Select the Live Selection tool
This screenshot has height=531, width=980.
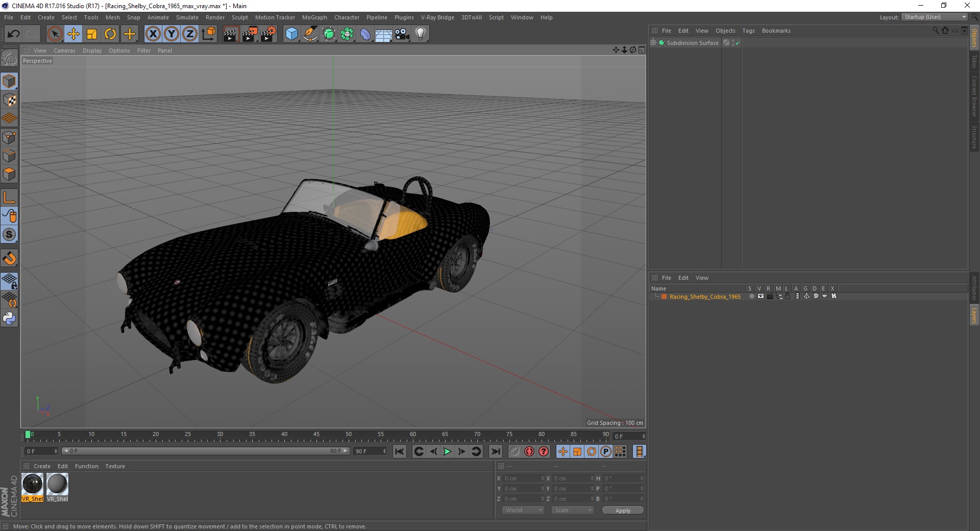coord(55,34)
